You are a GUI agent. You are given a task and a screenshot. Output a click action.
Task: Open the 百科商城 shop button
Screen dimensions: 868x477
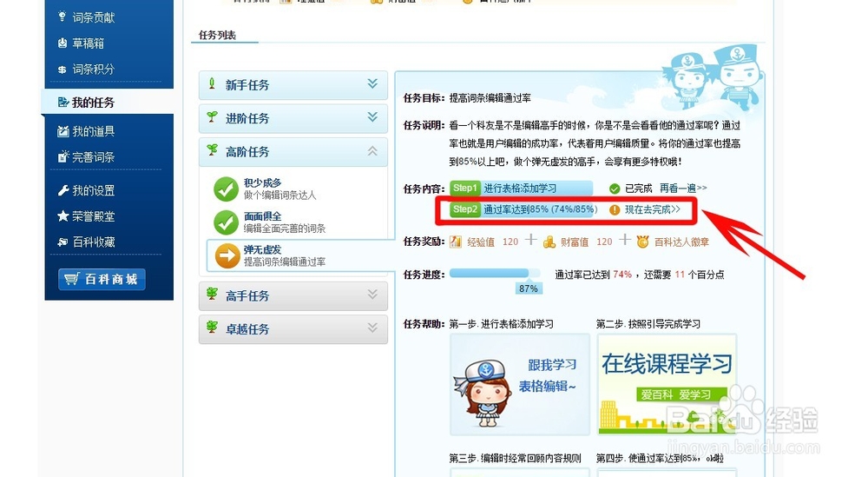click(x=102, y=279)
